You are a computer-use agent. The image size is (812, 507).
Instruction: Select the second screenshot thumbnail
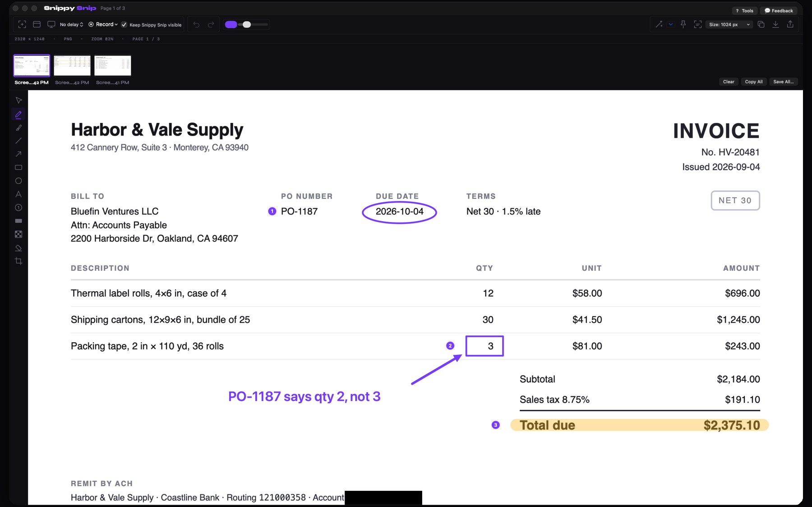click(72, 65)
